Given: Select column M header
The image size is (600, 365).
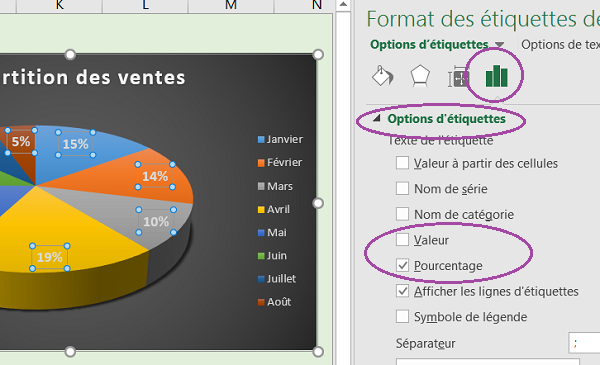Looking at the screenshot, I should click(231, 5).
